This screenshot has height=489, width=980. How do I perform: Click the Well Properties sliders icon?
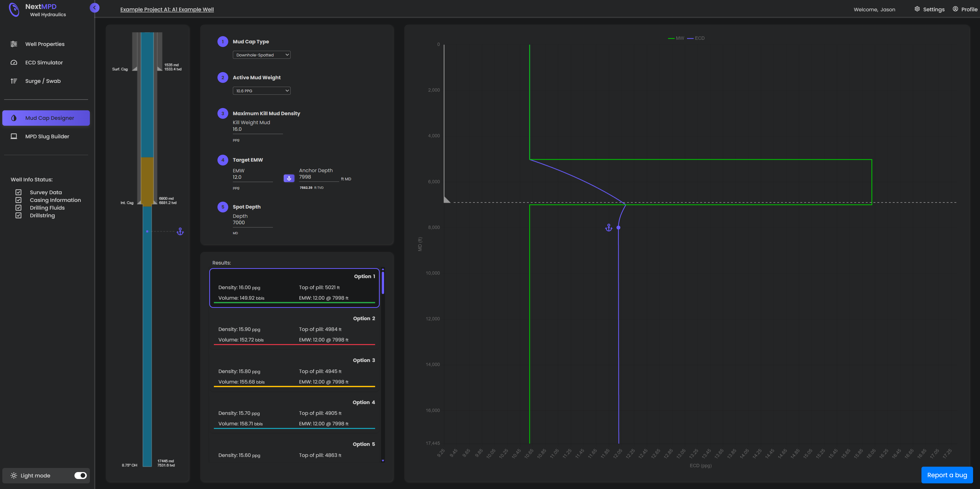coord(14,44)
